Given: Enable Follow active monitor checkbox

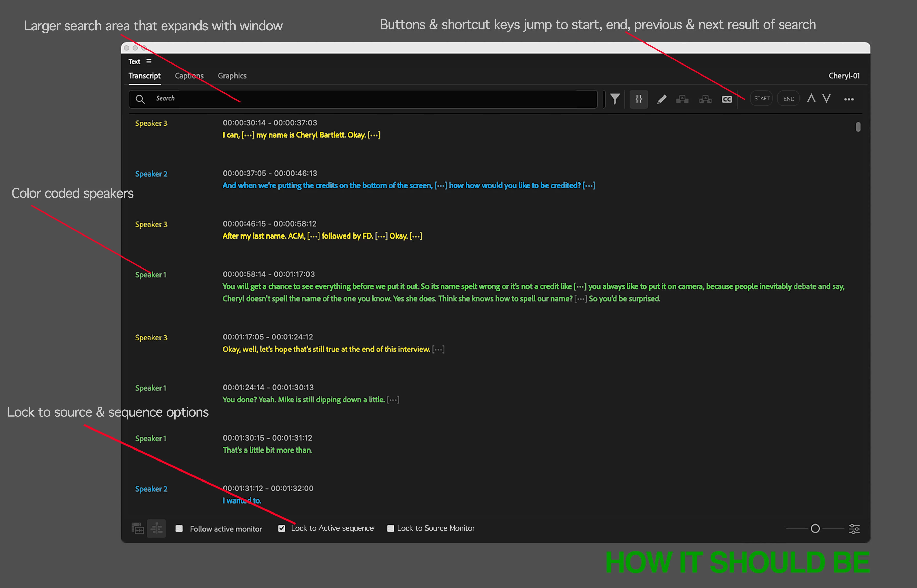Looking at the screenshot, I should coord(179,528).
